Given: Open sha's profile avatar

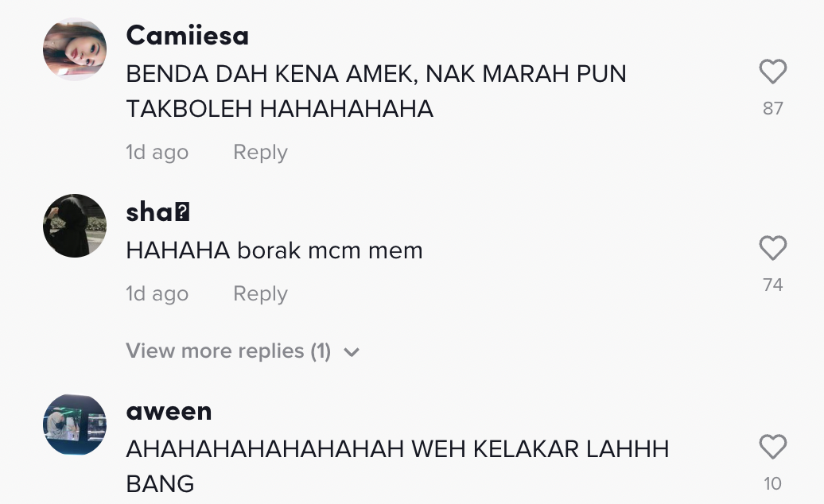Looking at the screenshot, I should [75, 226].
